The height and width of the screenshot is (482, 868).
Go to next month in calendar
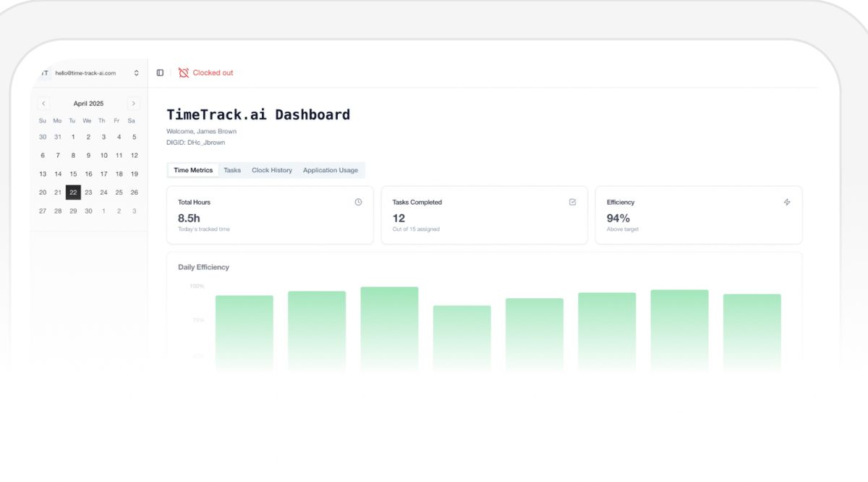133,103
